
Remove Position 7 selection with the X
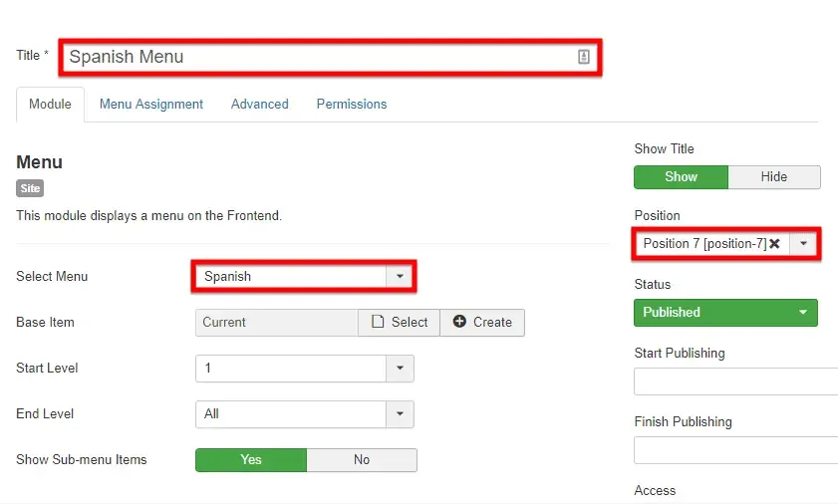click(x=774, y=244)
